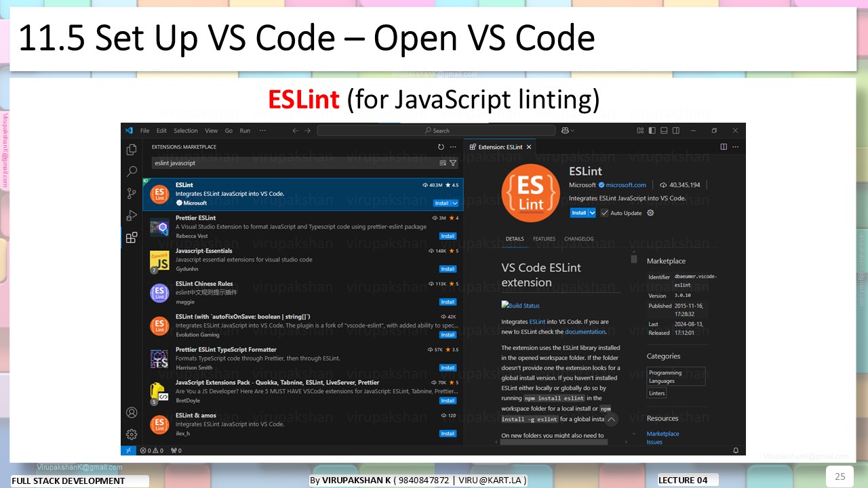Click the large ESLint logo in details page
The image size is (868, 488).
pos(530,193)
